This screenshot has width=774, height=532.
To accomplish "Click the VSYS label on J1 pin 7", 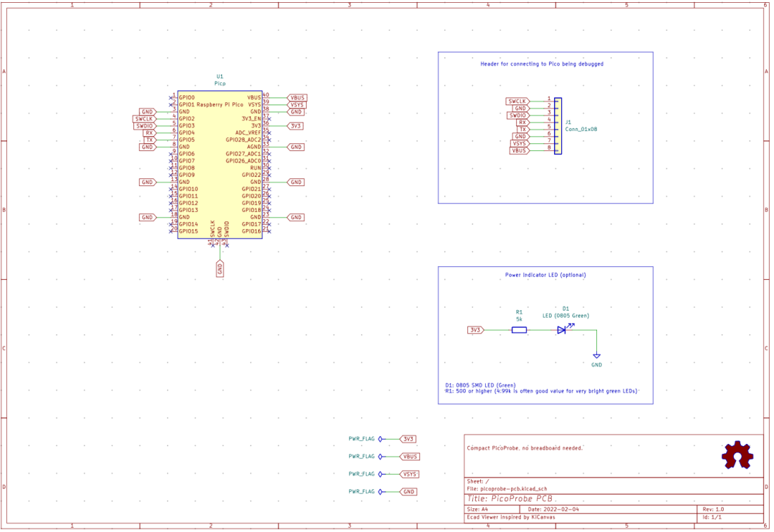I will point(520,143).
